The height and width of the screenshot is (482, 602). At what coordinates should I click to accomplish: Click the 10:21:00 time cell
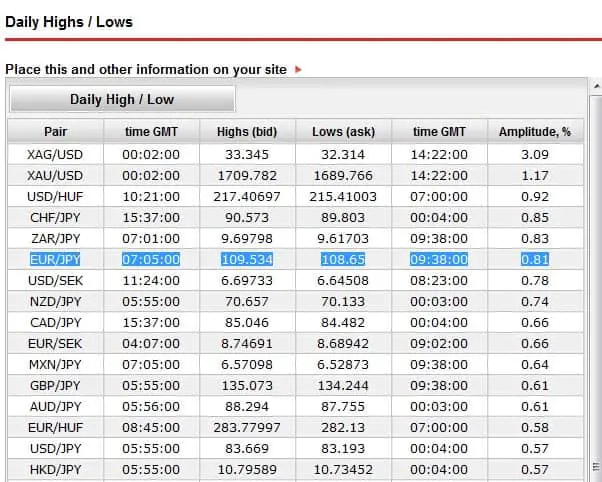pos(151,197)
